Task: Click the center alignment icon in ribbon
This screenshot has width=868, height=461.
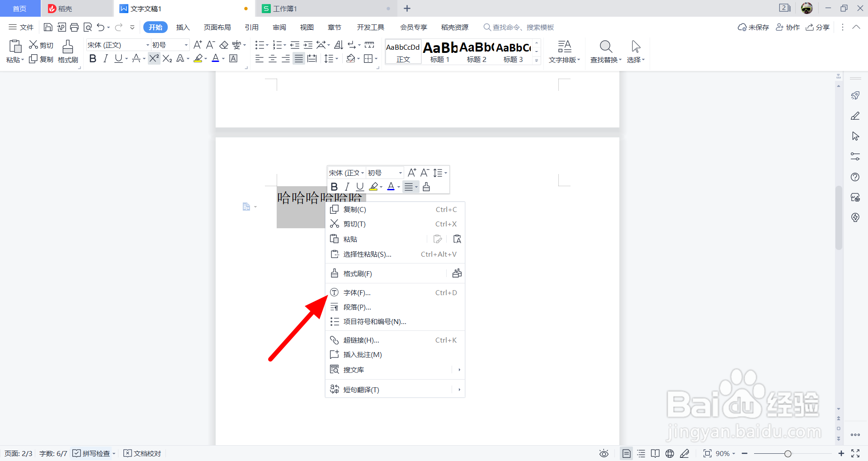Action: click(273, 59)
